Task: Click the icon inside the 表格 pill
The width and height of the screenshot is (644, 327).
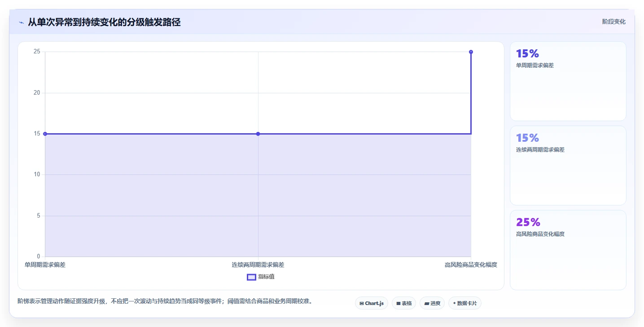Action: pyautogui.click(x=398, y=304)
